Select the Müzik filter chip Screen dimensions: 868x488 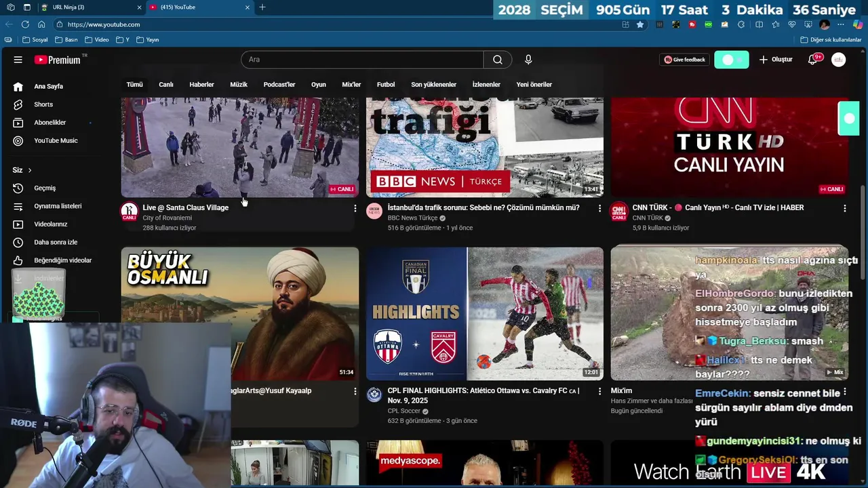(239, 85)
